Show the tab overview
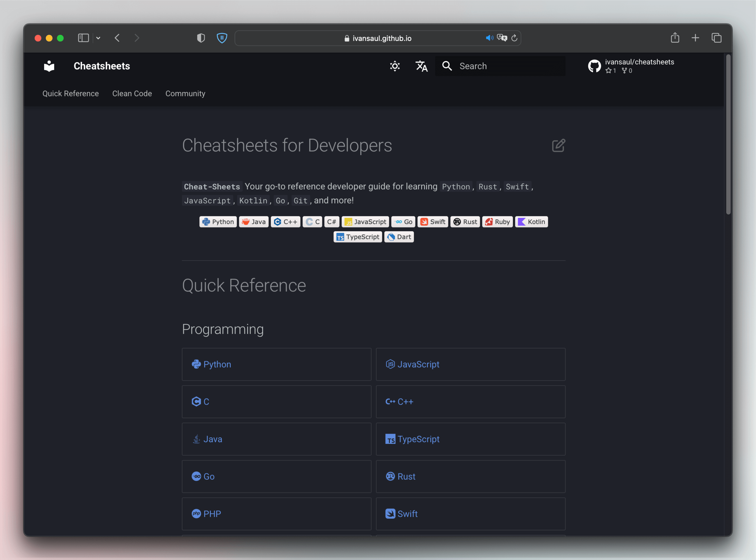Image resolution: width=756 pixels, height=560 pixels. [x=716, y=38]
